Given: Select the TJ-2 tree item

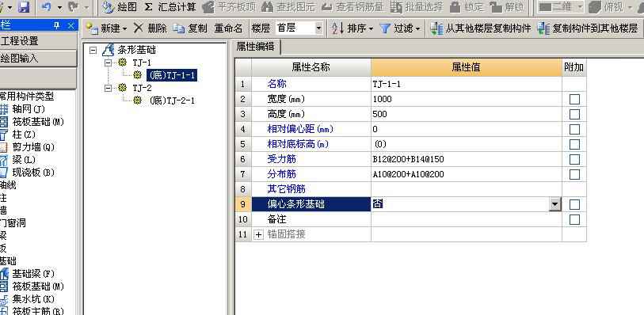Looking at the screenshot, I should 142,88.
